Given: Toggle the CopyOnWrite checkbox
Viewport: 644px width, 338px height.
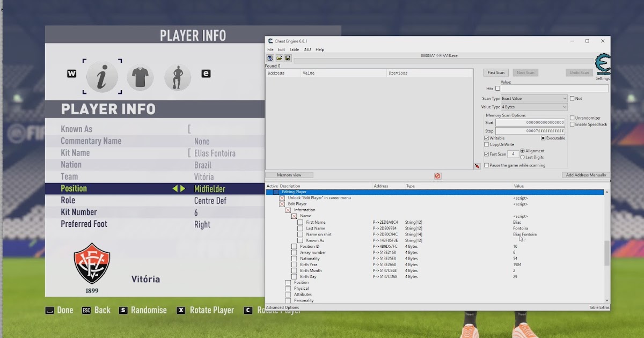Looking at the screenshot, I should pos(487,145).
